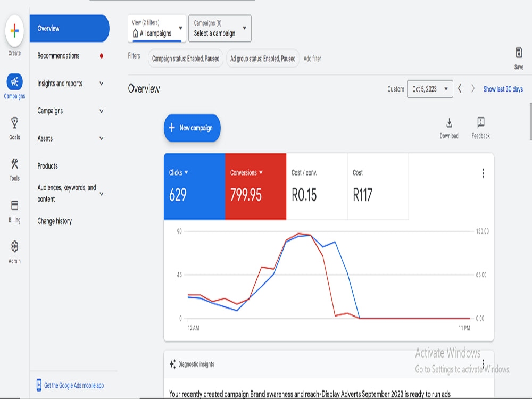Click the mobile app phone icon
The width and height of the screenshot is (532, 399).
[x=39, y=385]
